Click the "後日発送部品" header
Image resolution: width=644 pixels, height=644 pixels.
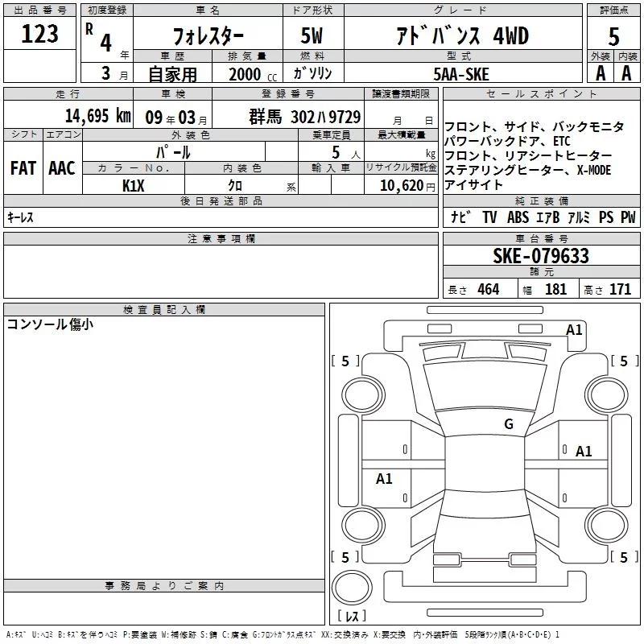pyautogui.click(x=221, y=201)
